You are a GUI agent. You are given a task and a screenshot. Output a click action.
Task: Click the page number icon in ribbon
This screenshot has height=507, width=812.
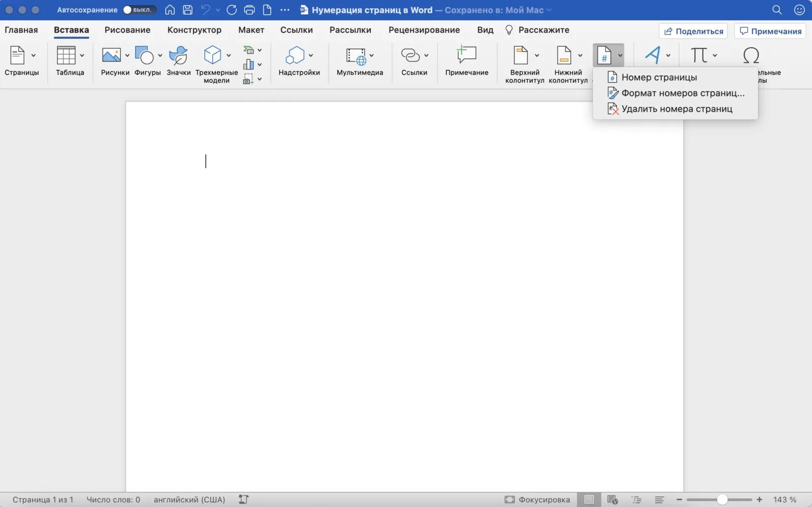[604, 55]
